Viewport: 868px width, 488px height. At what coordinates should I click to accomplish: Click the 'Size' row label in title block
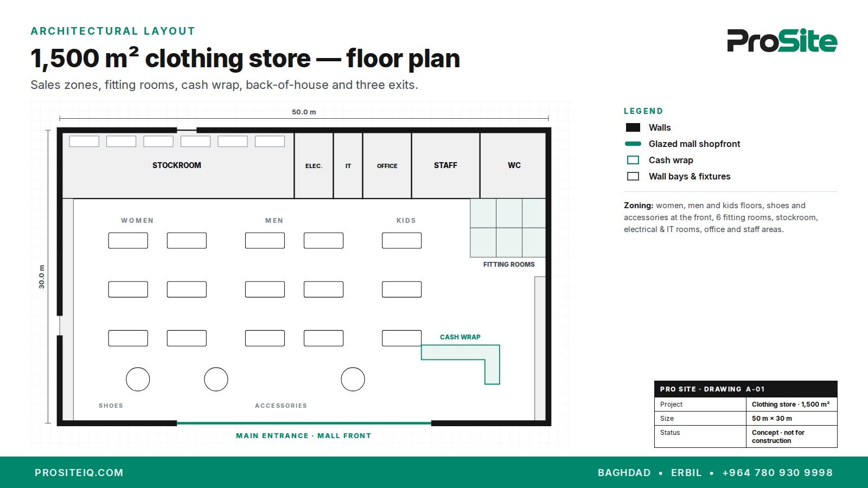[667, 419]
